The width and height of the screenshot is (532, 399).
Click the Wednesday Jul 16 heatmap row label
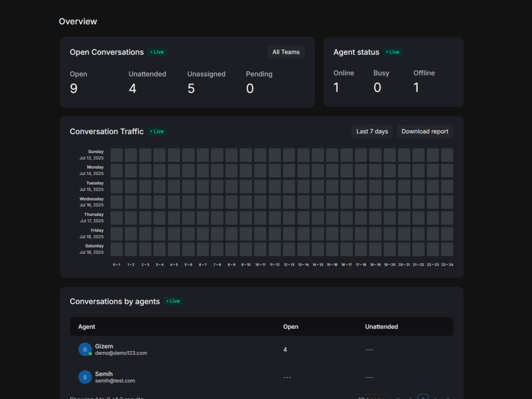click(x=92, y=202)
